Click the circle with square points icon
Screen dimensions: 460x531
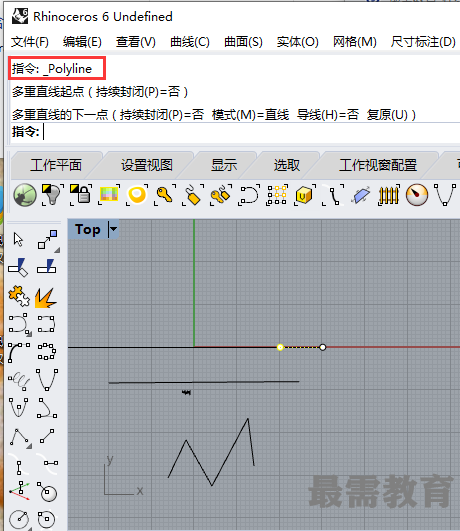point(47,519)
